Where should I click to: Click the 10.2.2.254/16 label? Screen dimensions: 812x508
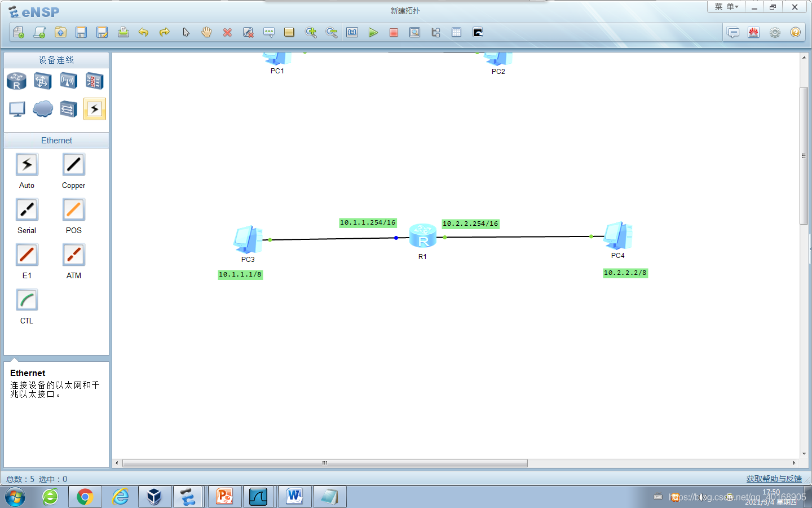click(x=470, y=224)
